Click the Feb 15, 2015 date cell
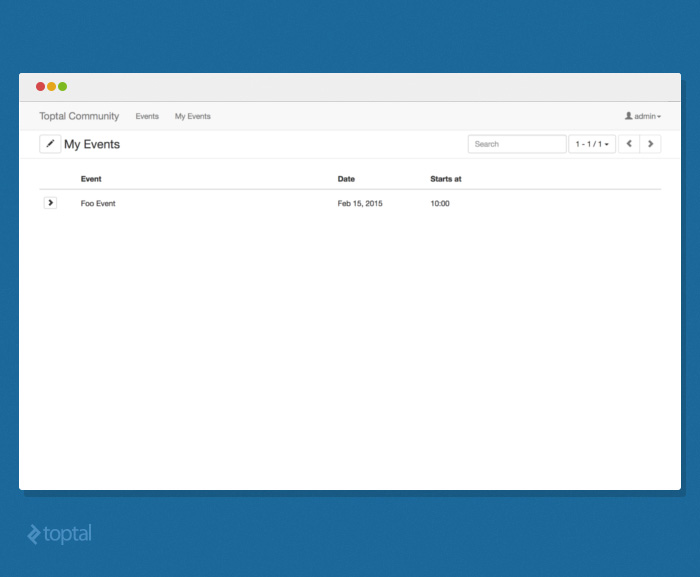Image resolution: width=700 pixels, height=577 pixels. pos(360,203)
